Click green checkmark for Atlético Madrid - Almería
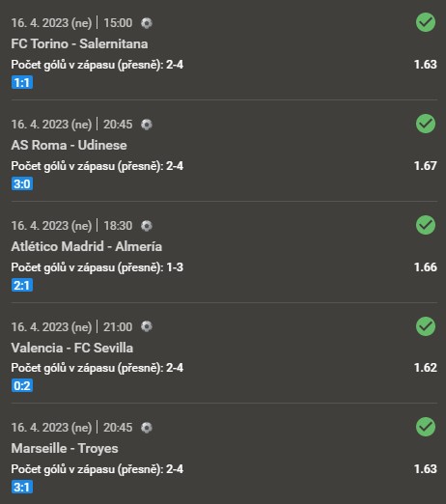446x504 pixels. (426, 225)
